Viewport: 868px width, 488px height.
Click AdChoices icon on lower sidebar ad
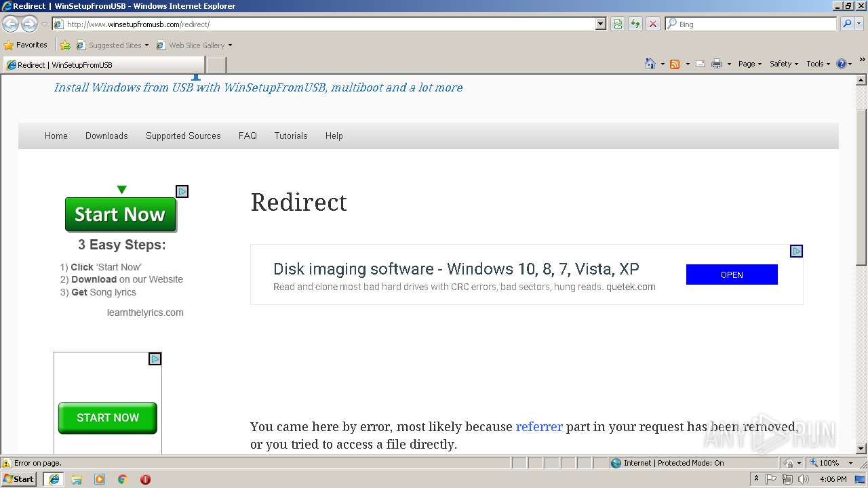155,359
